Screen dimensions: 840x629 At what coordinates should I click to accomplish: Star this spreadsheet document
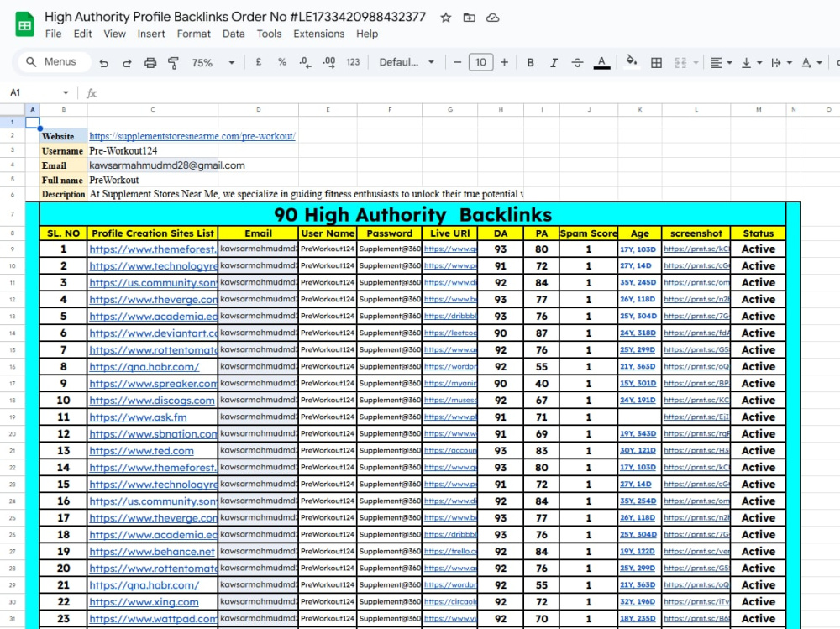click(446, 18)
